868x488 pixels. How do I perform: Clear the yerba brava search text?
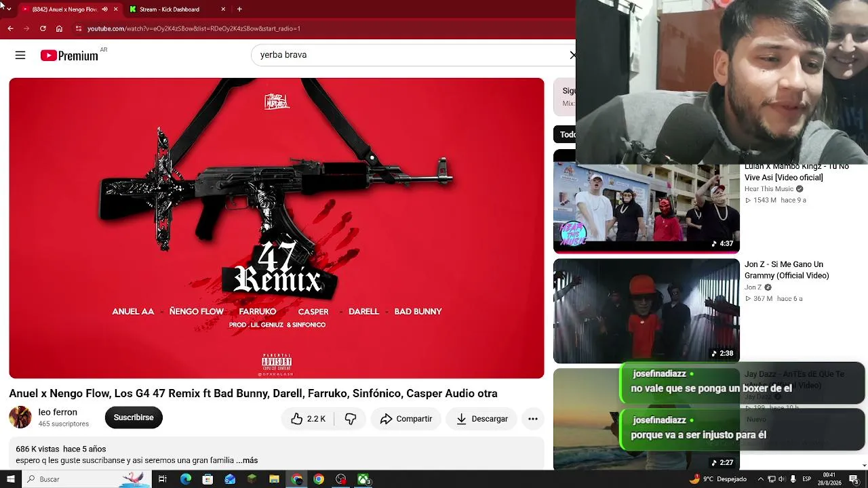(572, 55)
